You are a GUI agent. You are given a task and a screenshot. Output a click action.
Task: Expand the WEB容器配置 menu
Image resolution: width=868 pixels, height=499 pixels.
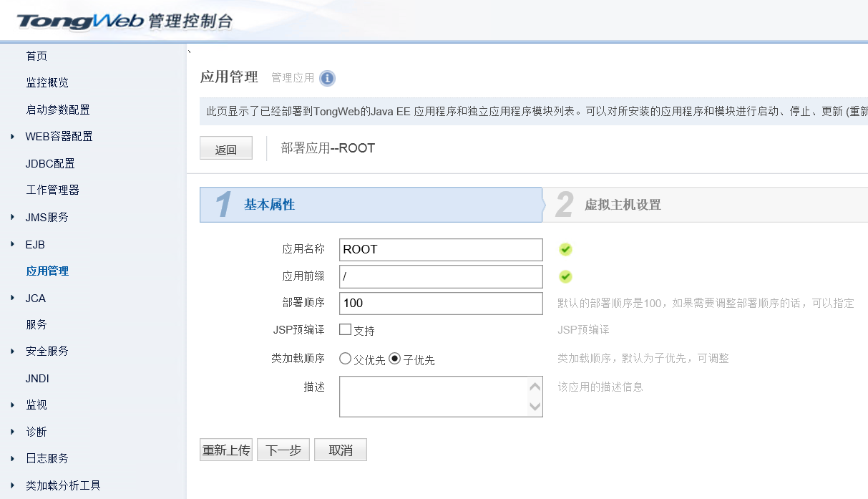[13, 136]
